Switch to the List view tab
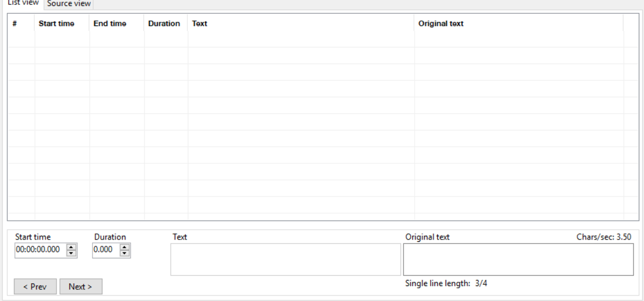 [x=22, y=3]
